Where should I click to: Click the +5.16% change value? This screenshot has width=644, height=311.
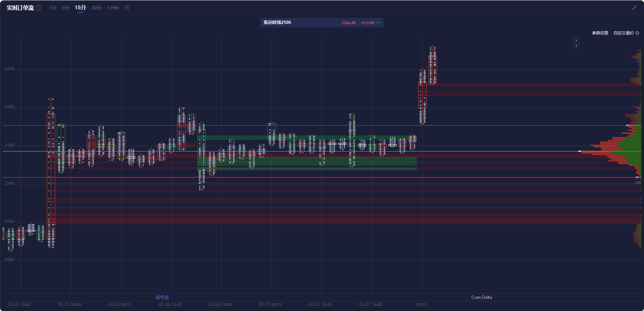tap(368, 23)
